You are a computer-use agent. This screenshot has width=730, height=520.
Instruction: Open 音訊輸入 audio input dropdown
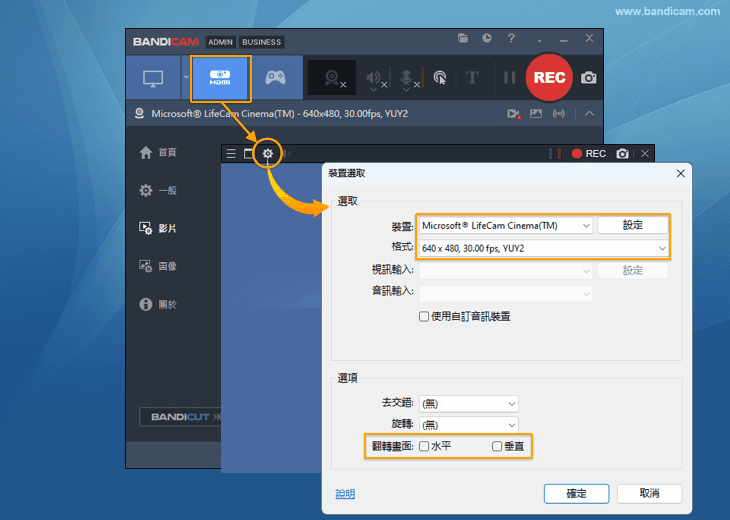pos(506,294)
